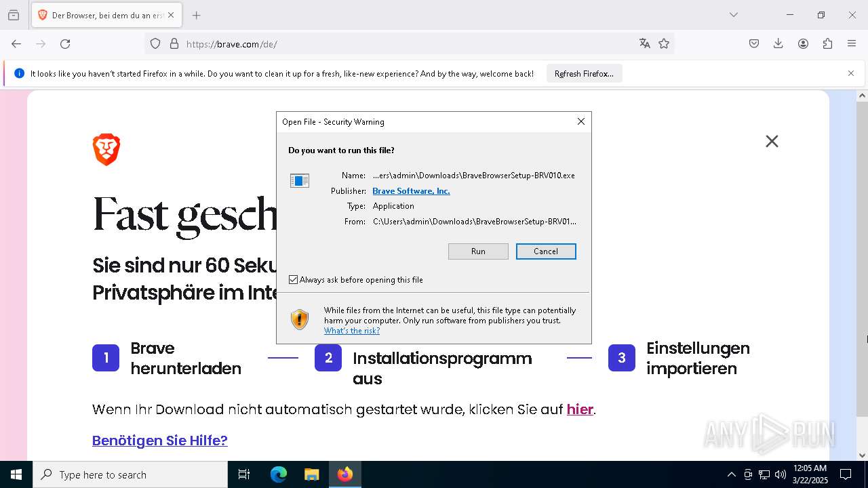Open File Explorer from the taskbar
868x488 pixels.
312,474
